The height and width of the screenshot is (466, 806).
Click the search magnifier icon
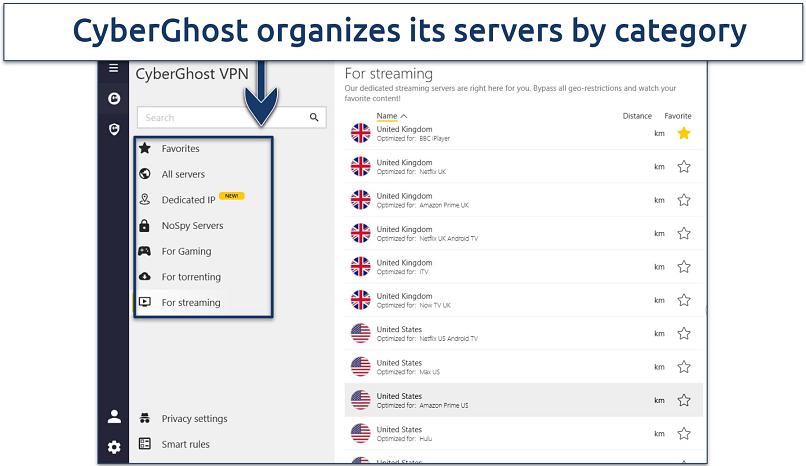tap(314, 117)
